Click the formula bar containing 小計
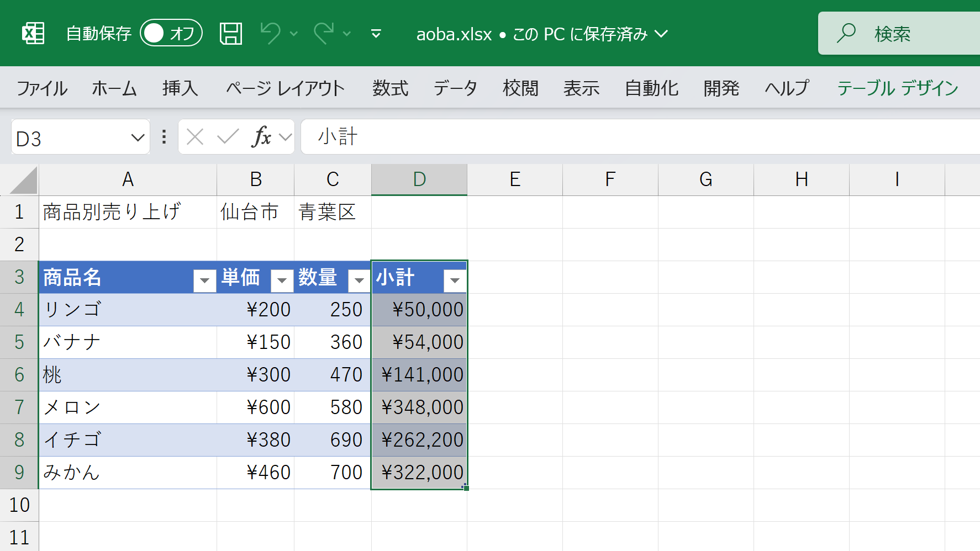This screenshot has width=980, height=551. pyautogui.click(x=641, y=137)
